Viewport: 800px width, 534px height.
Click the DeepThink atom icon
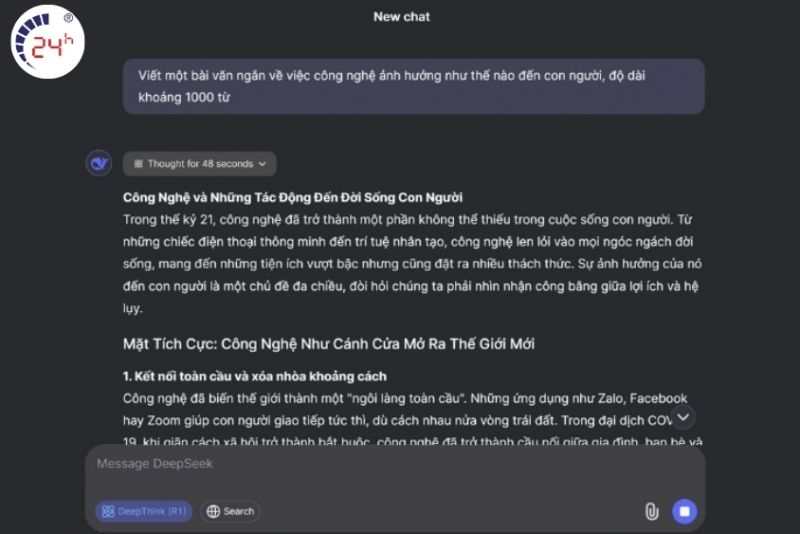[x=108, y=511]
